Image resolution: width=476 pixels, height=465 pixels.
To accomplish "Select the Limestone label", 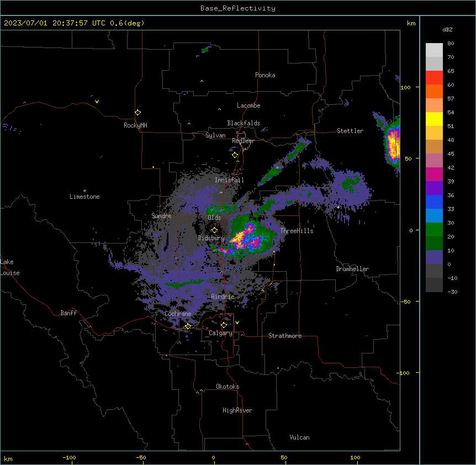I will click(x=84, y=197).
